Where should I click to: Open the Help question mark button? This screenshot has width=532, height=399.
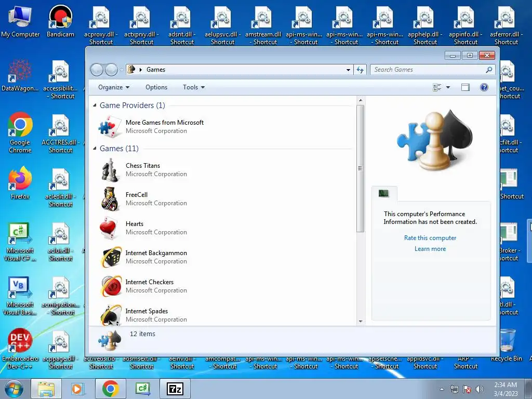click(484, 87)
